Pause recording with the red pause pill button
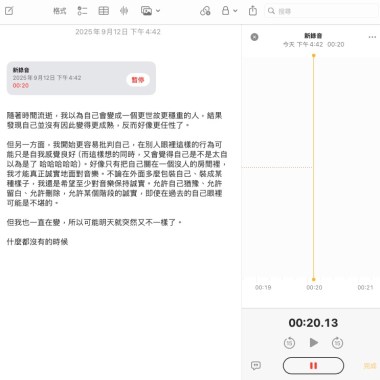Viewport: 380px width, 380px height. (x=313, y=366)
